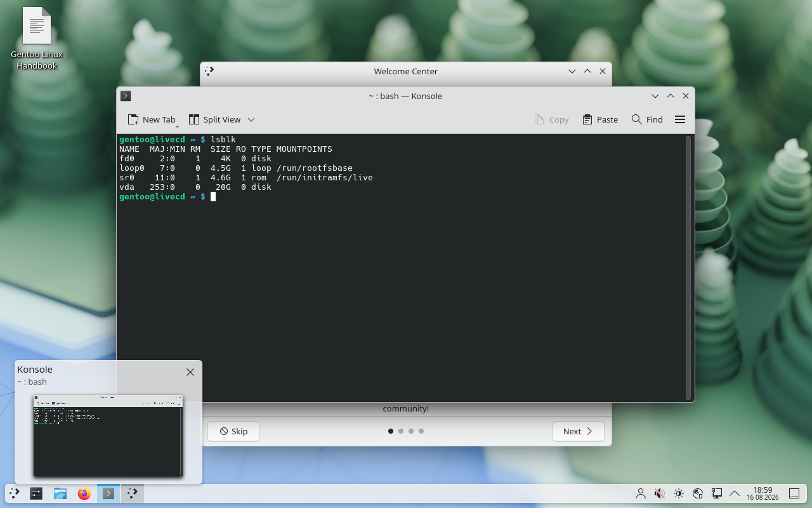Viewport: 812px width, 508px height.
Task: Open the network globe tray icon
Action: (698, 493)
